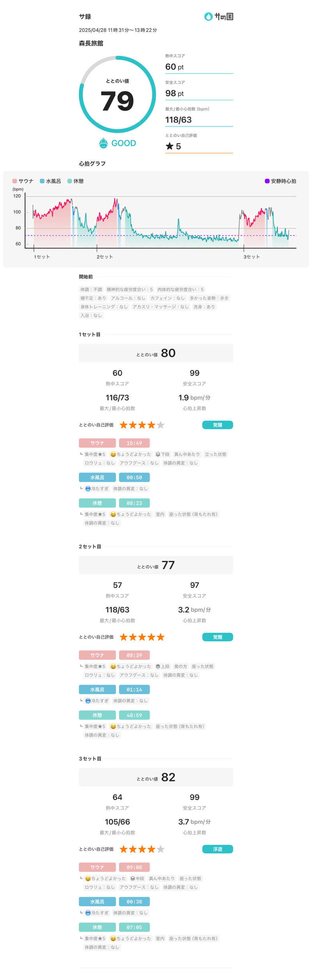The height and width of the screenshot is (980, 312).
Task: Click the pink サウナ legend swatch
Action: (x=15, y=181)
